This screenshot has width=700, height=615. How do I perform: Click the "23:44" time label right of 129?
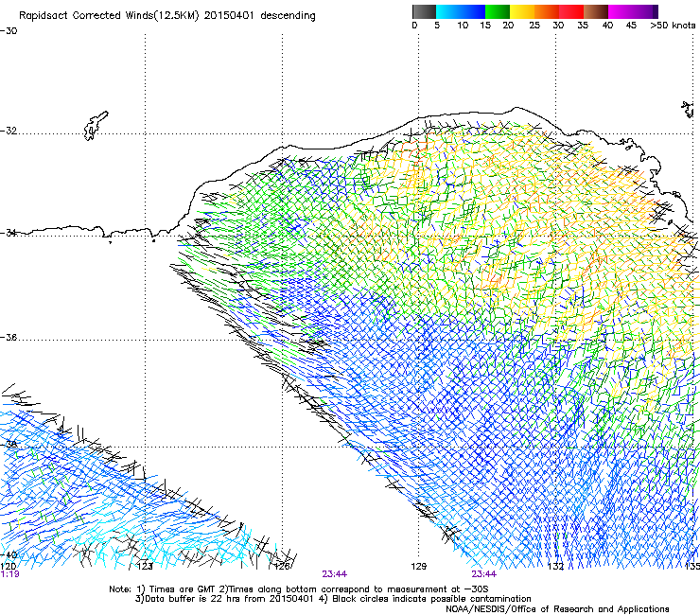click(484, 574)
